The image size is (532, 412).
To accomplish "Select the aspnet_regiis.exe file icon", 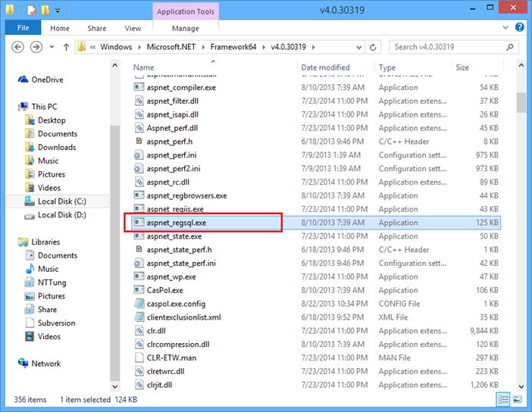I will (139, 208).
